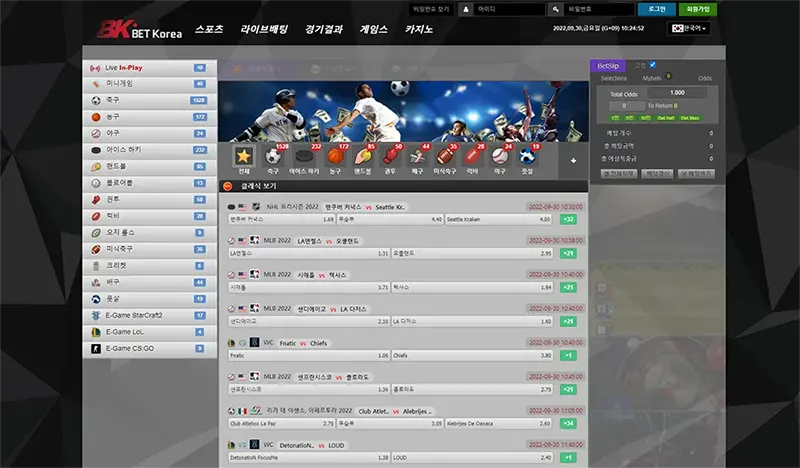Expand +1 markets for DetonatioN vs LOUD

tap(568, 457)
